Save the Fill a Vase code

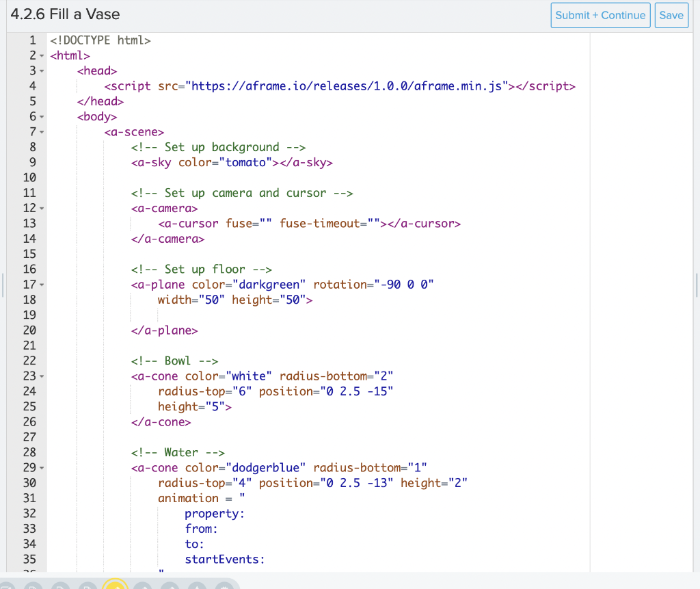coord(671,15)
